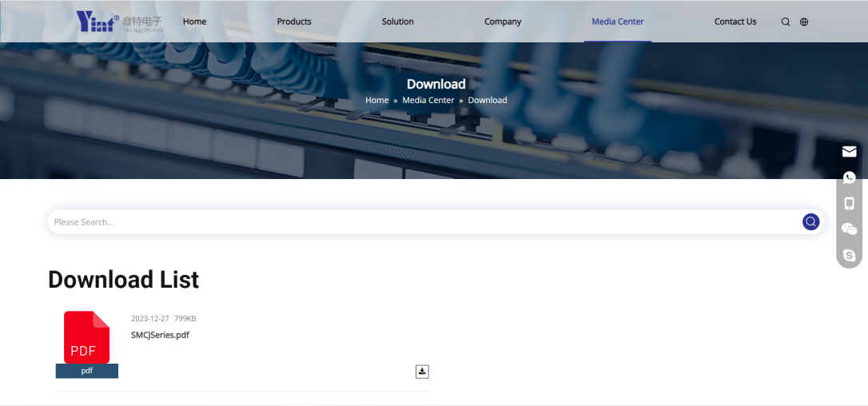Select the Media Center tab
Image resolution: width=868 pixels, height=406 pixels.
tap(617, 22)
